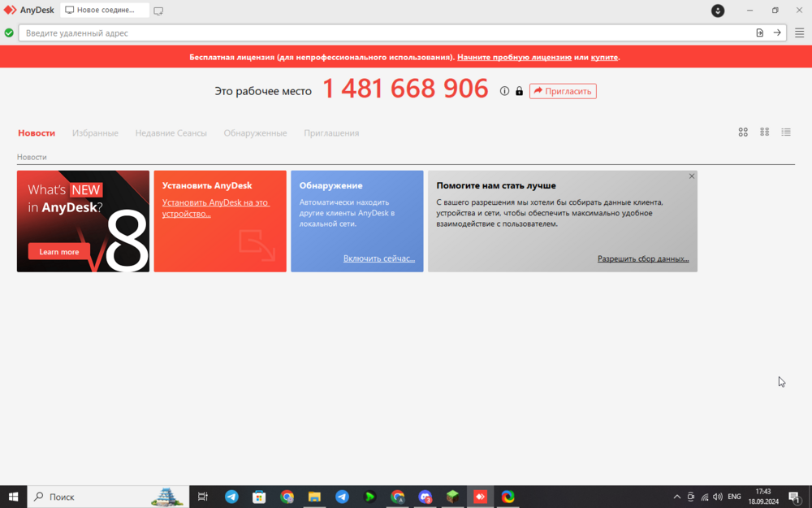
Task: Open a new session tab with the plus-monitor icon
Action: (x=158, y=11)
